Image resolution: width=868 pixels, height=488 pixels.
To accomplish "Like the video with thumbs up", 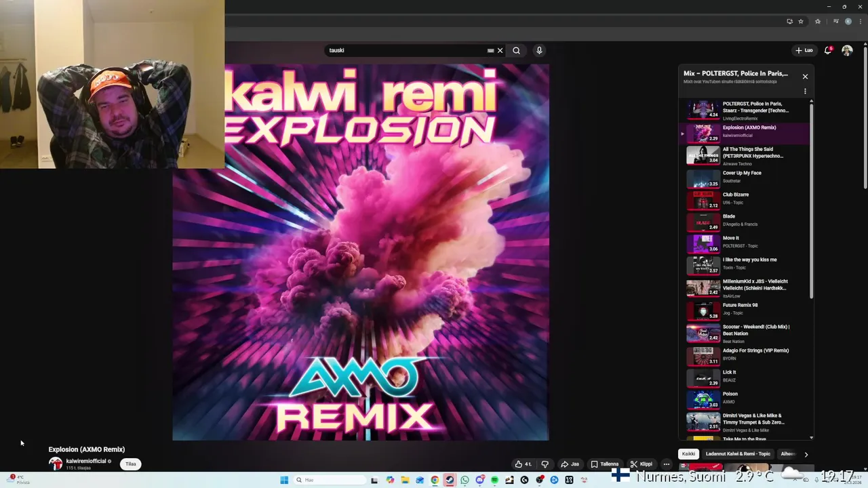I will pos(523,464).
